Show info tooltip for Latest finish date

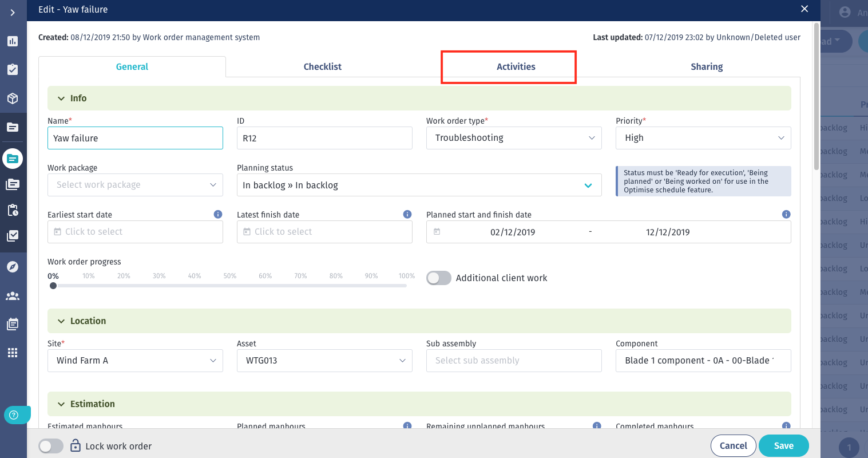click(x=407, y=214)
